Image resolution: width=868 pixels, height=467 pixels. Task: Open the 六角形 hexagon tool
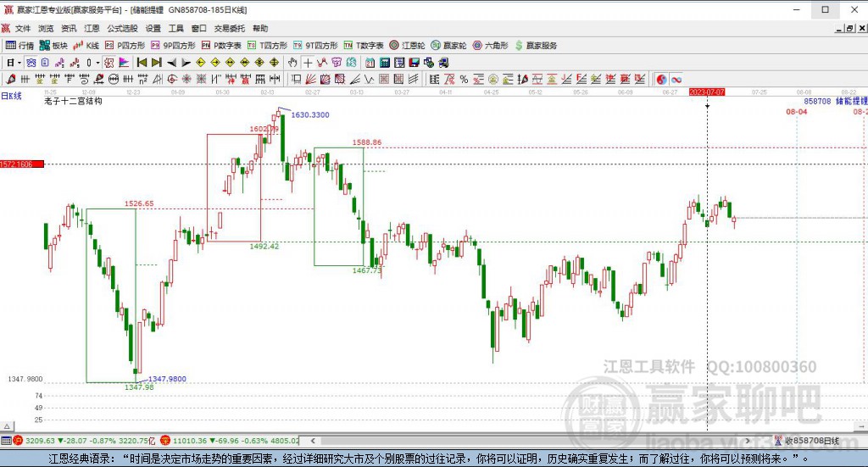[x=491, y=46]
